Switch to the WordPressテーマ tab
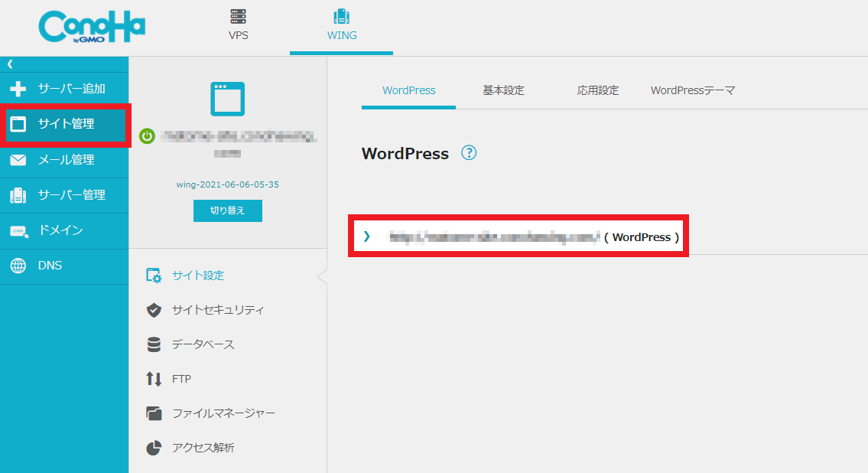 point(693,90)
